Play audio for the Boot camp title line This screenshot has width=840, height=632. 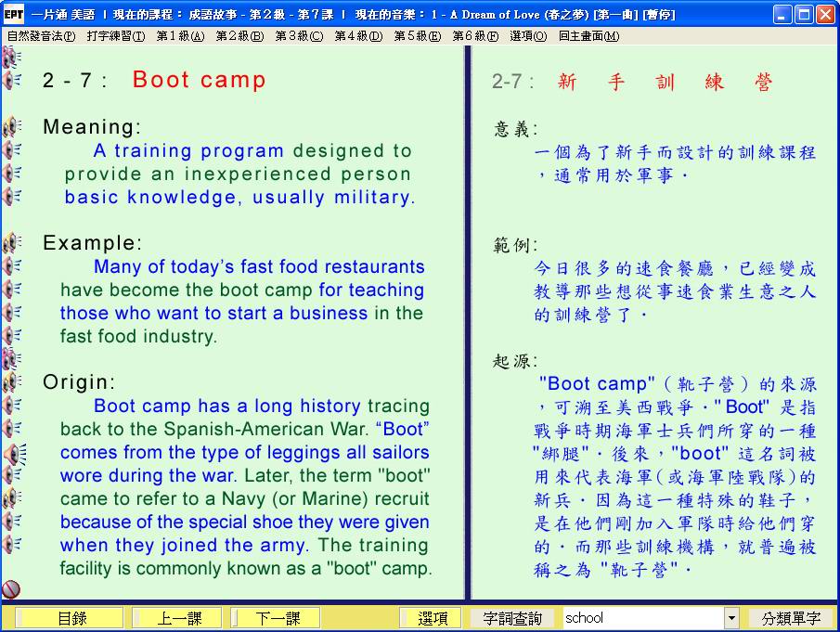click(x=12, y=81)
